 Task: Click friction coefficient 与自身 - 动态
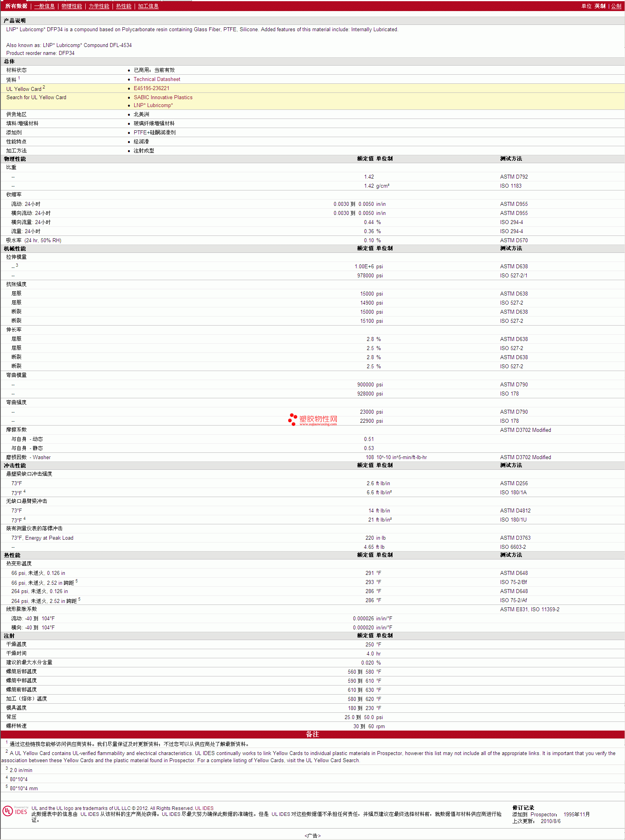coord(27,439)
